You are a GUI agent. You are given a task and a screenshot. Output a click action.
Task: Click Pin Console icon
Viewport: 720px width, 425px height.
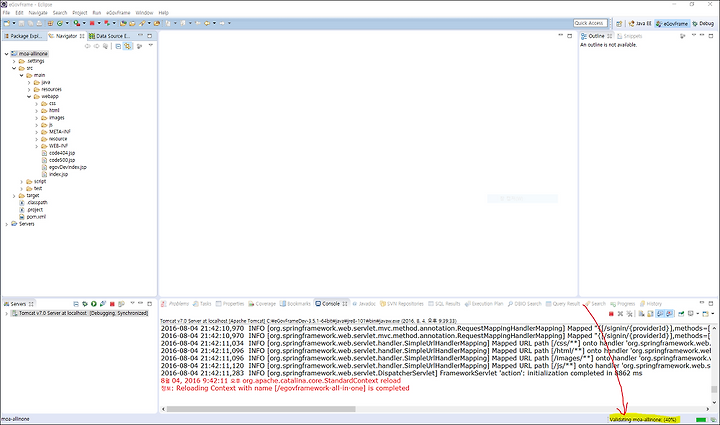pos(681,314)
